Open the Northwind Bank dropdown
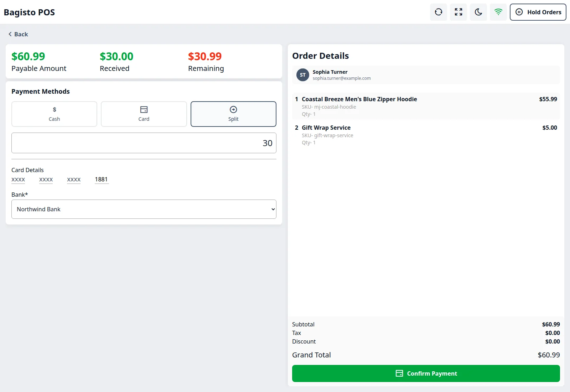 click(144, 209)
